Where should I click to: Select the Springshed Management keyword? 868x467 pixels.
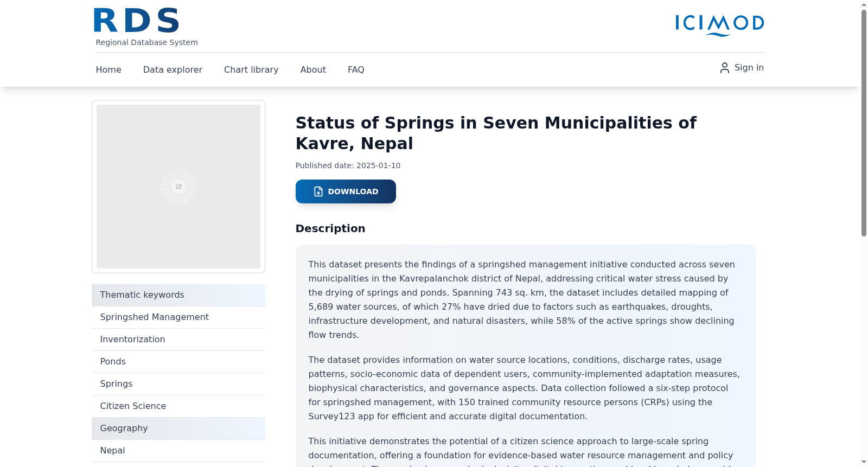point(178,317)
